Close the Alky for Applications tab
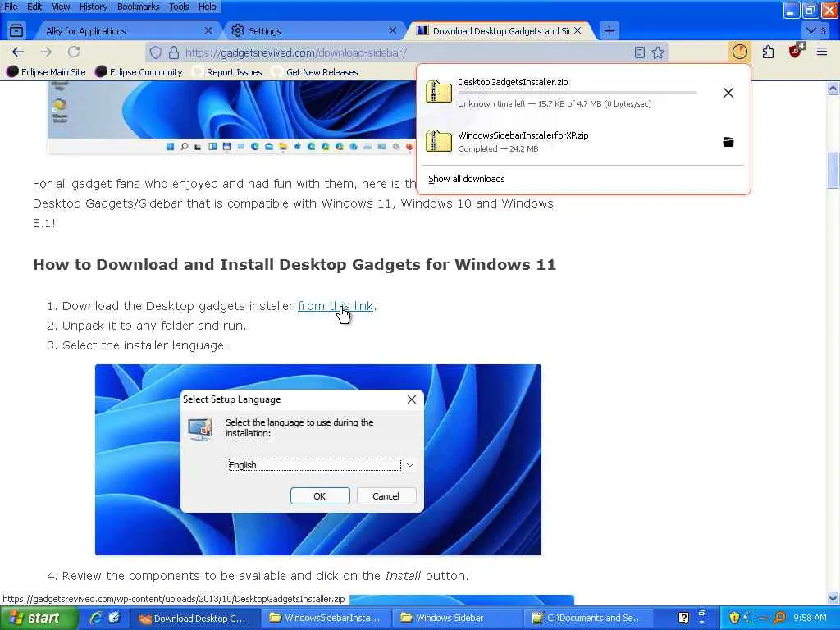This screenshot has height=630, width=840. [208, 30]
